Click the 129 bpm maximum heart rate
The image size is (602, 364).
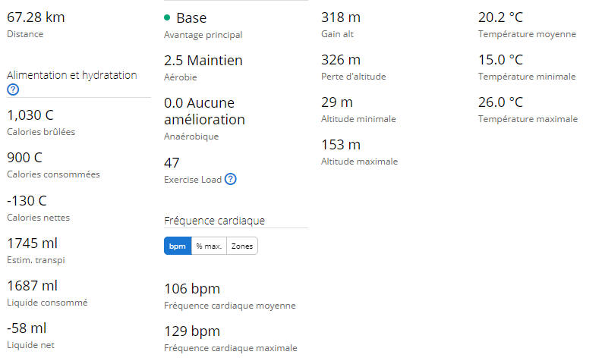point(192,331)
